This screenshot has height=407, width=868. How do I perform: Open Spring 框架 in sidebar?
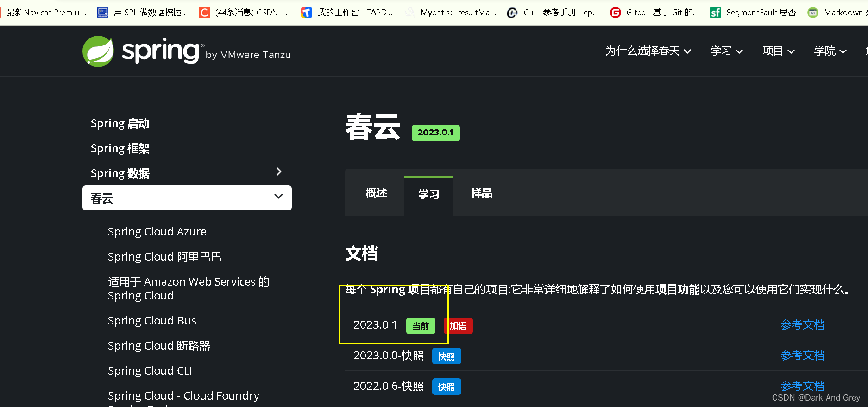point(120,148)
